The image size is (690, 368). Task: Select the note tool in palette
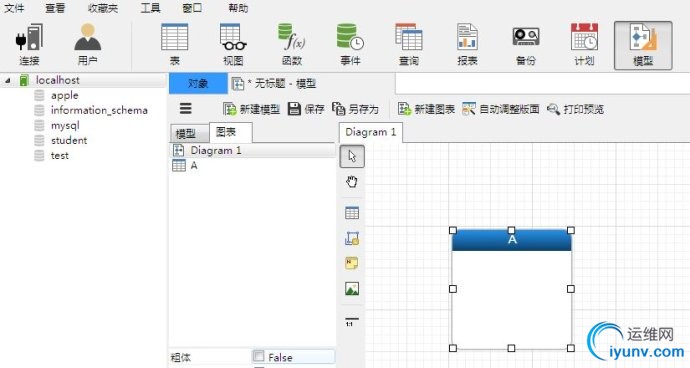pos(352,263)
